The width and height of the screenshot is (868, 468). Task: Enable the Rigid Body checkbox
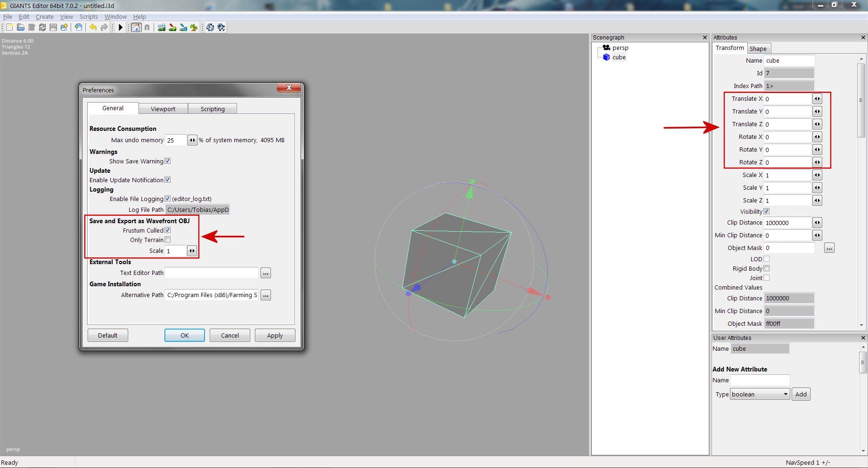coord(767,268)
